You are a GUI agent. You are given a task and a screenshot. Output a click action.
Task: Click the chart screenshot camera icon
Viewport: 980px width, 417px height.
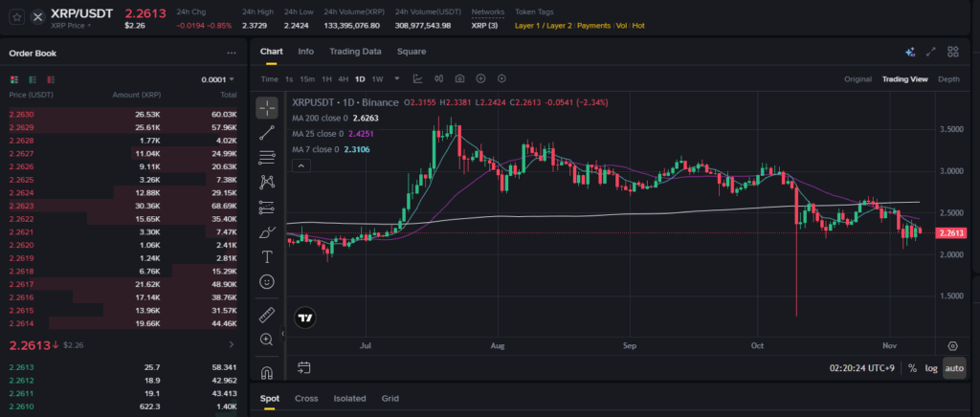(460, 78)
